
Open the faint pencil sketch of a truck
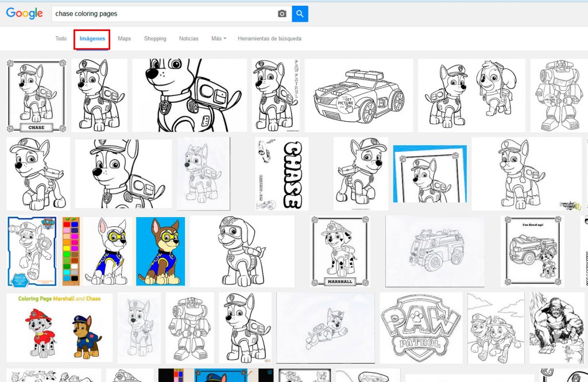pos(435,252)
